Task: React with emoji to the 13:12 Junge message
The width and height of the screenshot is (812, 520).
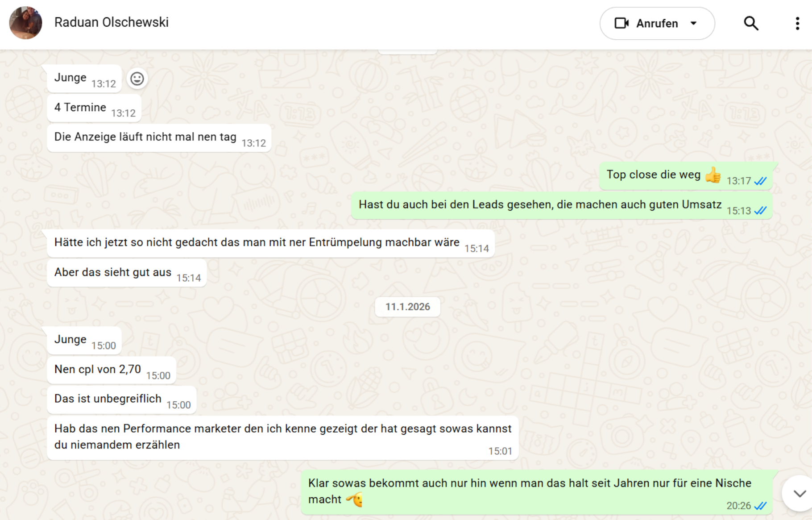Action: 137,79
